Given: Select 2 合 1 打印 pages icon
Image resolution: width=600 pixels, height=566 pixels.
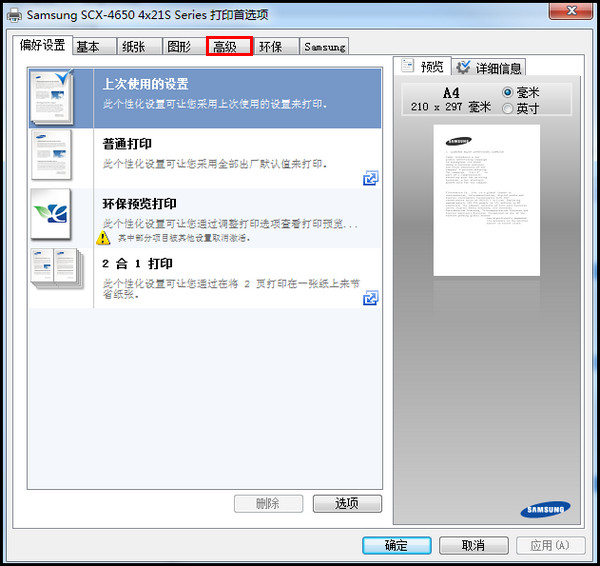Looking at the screenshot, I should click(57, 269).
